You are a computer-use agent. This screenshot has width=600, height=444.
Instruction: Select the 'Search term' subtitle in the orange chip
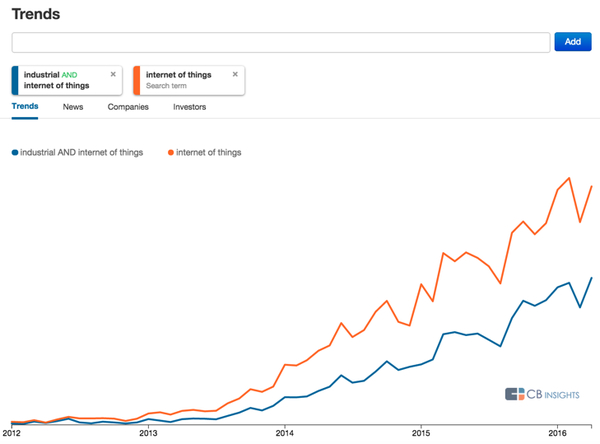(166, 86)
